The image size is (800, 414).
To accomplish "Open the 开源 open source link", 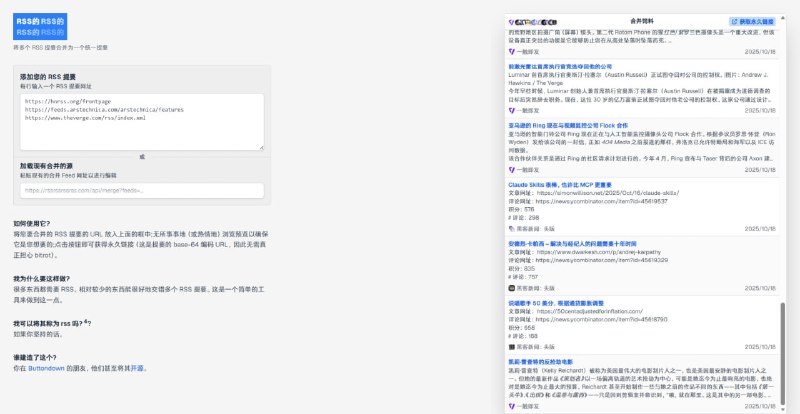I will click(x=137, y=368).
